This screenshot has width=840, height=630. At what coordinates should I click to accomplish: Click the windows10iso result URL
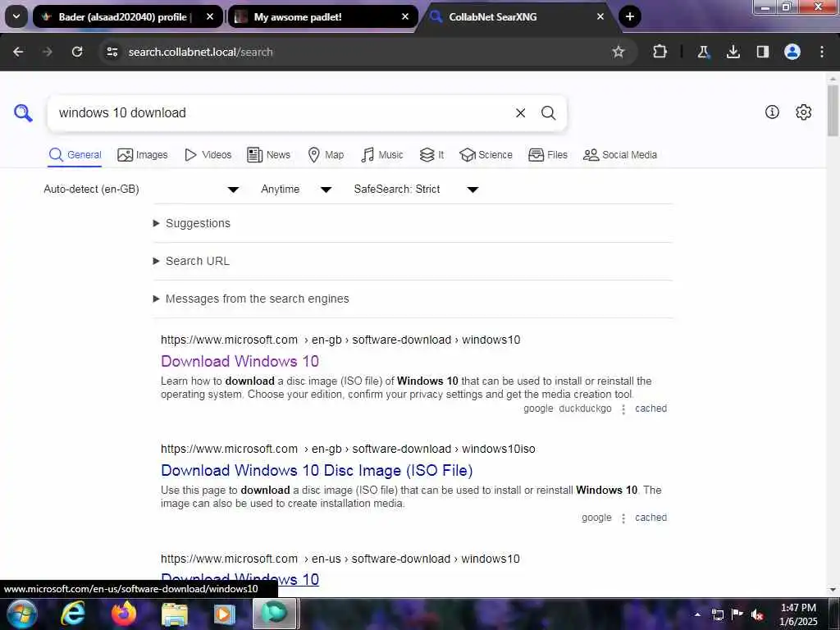348,449
